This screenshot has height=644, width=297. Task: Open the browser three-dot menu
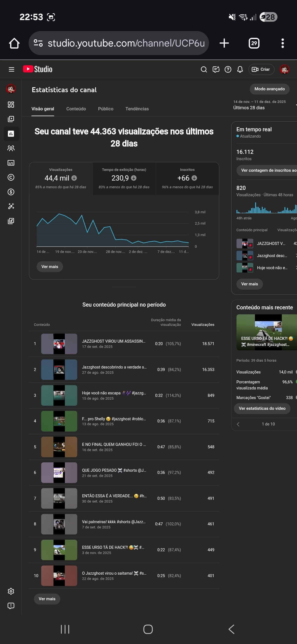point(282,43)
